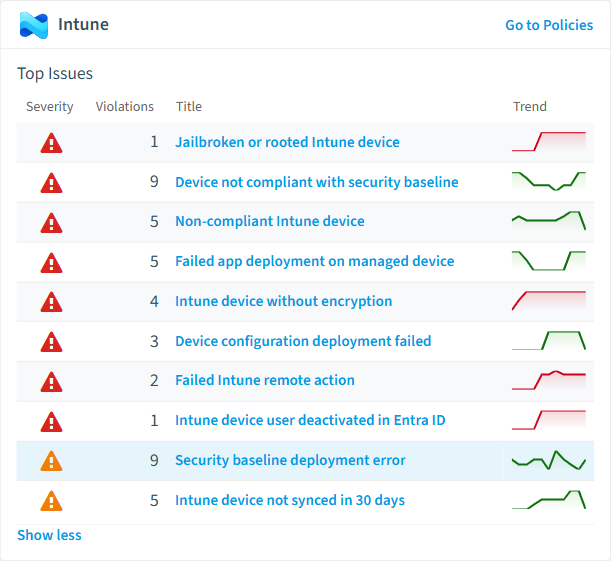
Task: Click violations count 9 for security baseline compliance
Action: pyautogui.click(x=154, y=182)
